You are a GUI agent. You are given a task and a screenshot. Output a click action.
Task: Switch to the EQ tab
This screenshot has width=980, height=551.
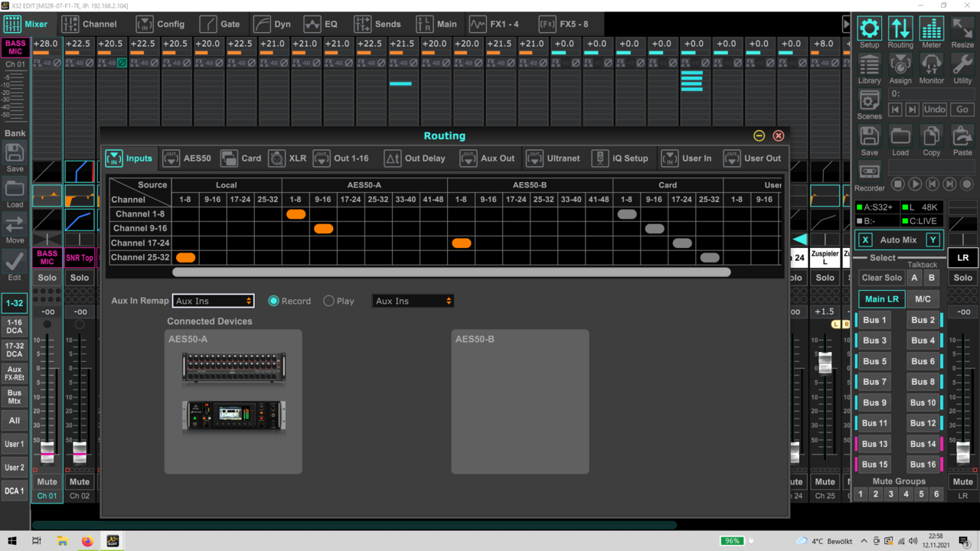coord(320,24)
